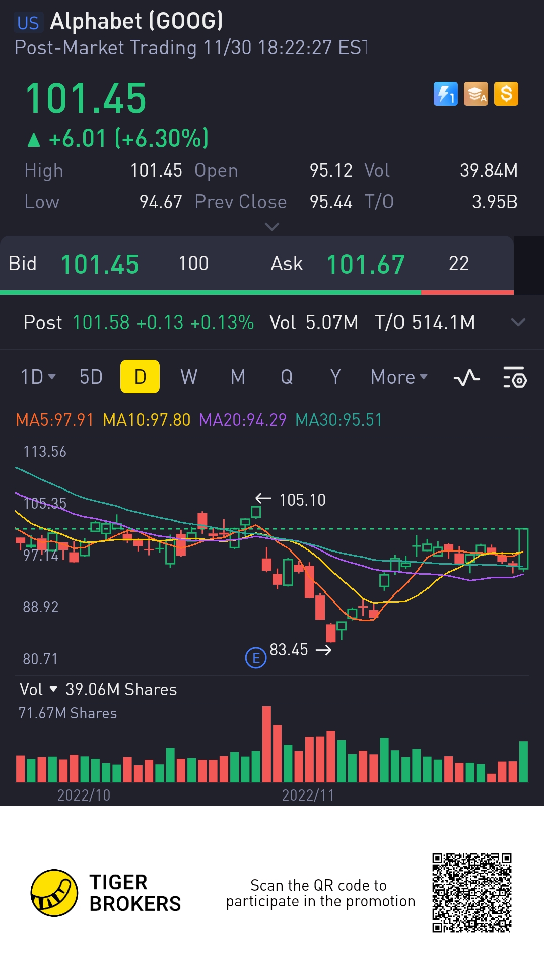Open chart display settings icon
This screenshot has height=980, width=544.
(x=515, y=377)
